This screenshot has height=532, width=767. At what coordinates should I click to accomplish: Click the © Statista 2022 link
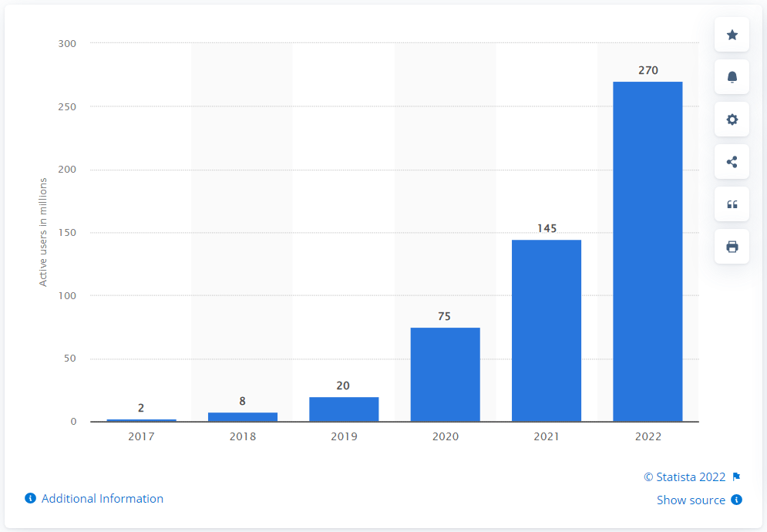685,476
